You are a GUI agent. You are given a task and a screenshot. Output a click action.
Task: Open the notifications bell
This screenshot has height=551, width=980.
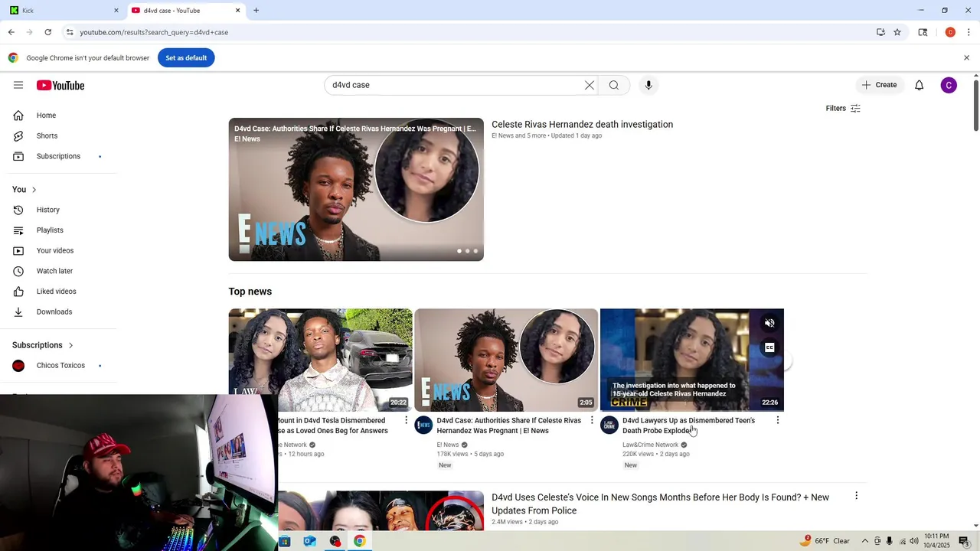pyautogui.click(x=920, y=85)
